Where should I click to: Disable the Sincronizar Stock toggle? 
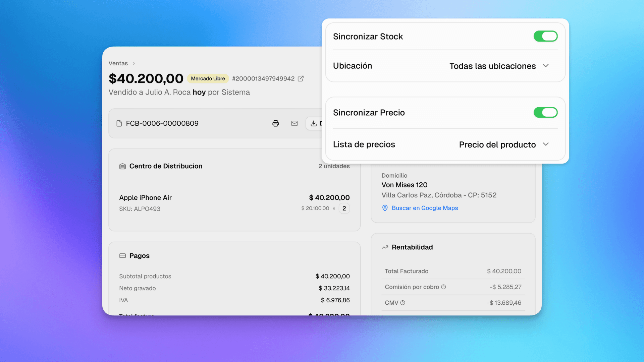pos(545,36)
